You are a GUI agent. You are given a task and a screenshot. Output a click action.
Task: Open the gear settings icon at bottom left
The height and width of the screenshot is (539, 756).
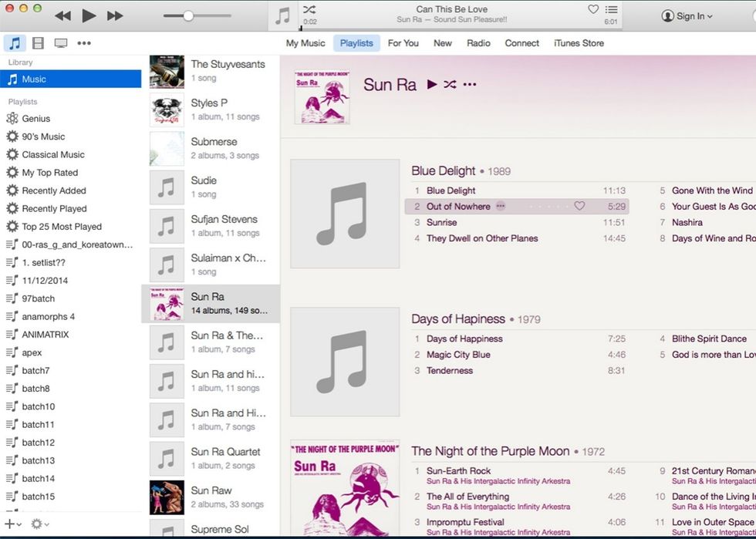tap(36, 524)
